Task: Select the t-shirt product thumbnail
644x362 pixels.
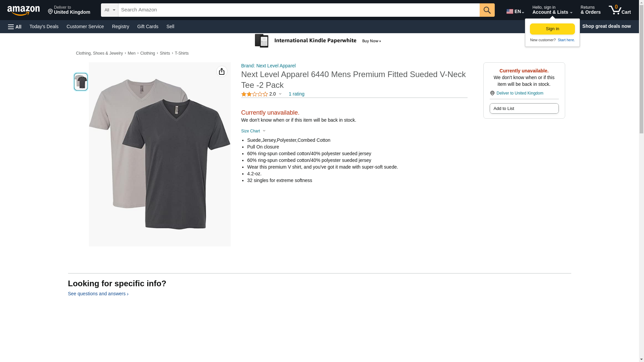Action: [x=81, y=82]
